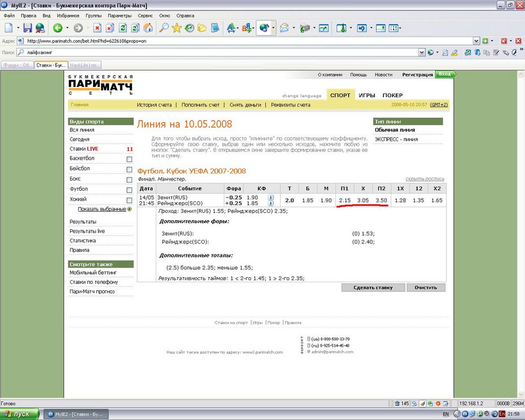Click the New blank page toolbar icon
525x420 pixels.
[x=8, y=28]
